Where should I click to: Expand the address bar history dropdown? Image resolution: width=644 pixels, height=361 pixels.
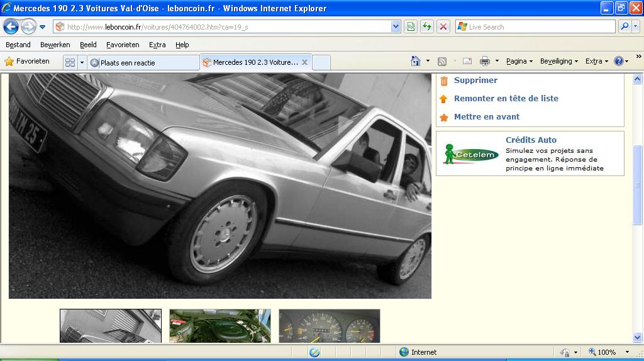396,27
